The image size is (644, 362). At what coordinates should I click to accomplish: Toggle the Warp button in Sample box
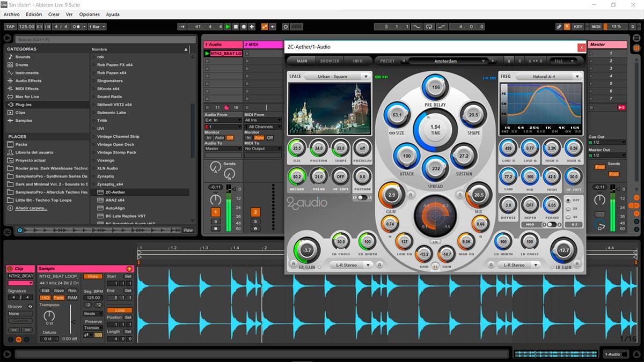click(93, 276)
